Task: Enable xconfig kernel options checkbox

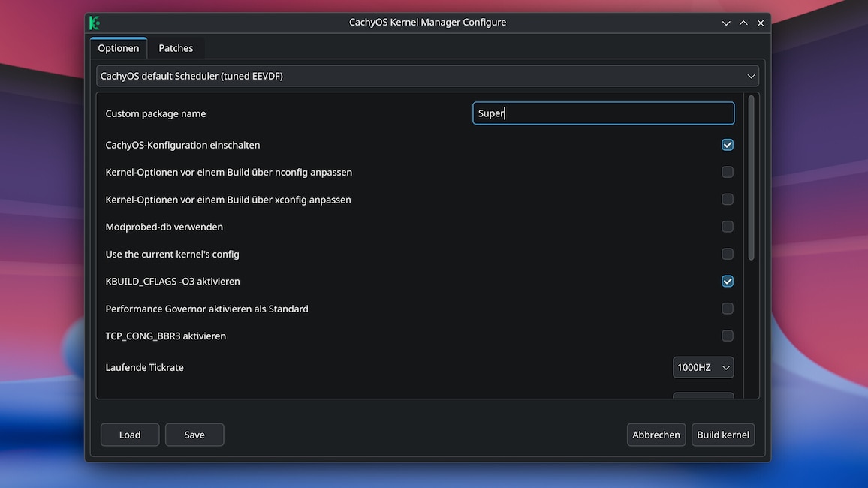Action: click(x=728, y=199)
